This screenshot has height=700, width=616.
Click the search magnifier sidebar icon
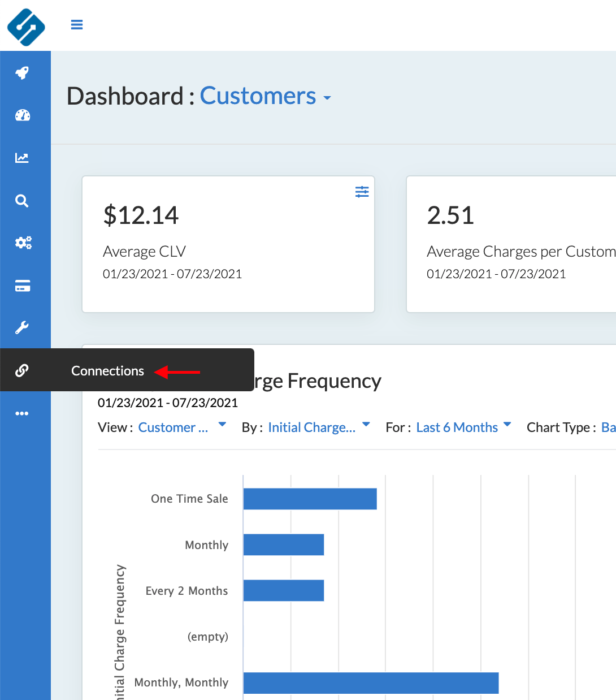point(22,201)
